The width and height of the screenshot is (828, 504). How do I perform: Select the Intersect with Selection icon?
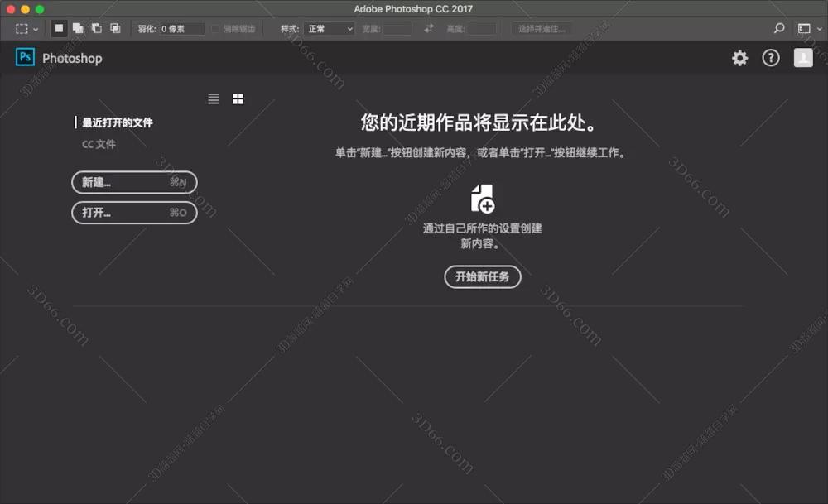(x=115, y=28)
